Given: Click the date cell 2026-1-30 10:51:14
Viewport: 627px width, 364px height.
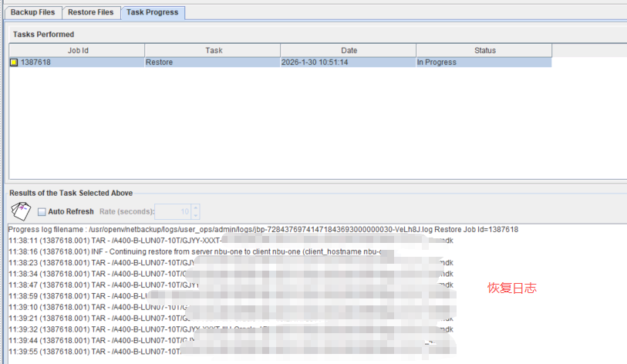Looking at the screenshot, I should pos(349,62).
